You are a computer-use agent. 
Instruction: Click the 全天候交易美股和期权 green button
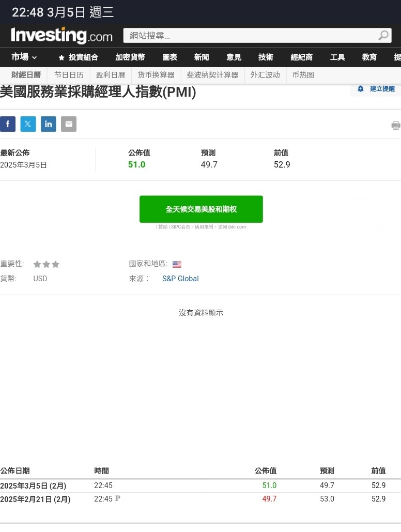pos(201,209)
